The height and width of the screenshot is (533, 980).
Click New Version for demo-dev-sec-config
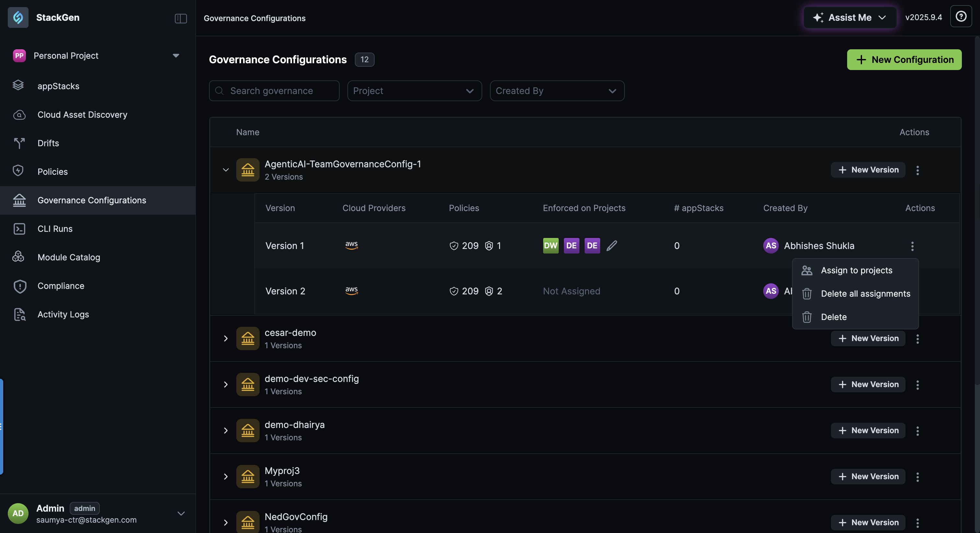(868, 385)
